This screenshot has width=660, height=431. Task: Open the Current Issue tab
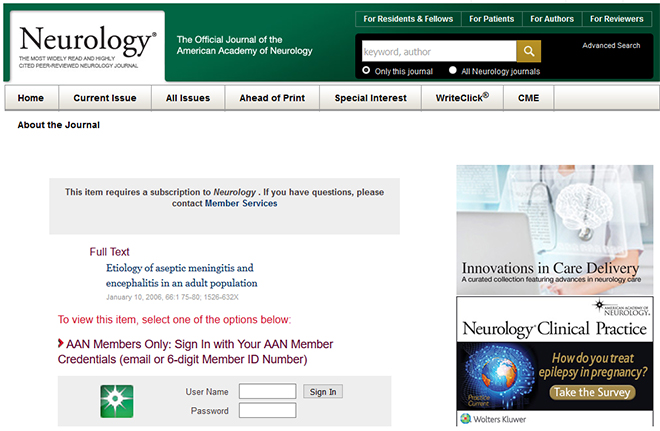(x=105, y=98)
